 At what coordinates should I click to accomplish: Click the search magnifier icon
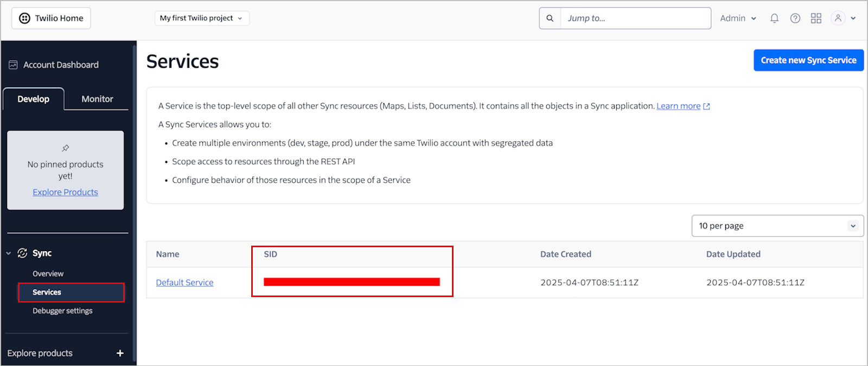coord(550,18)
